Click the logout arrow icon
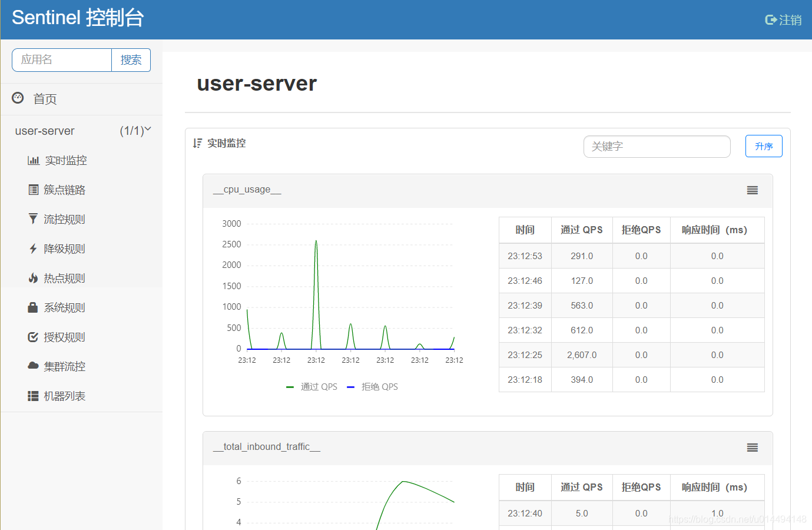The height and width of the screenshot is (530, 812). point(771,20)
